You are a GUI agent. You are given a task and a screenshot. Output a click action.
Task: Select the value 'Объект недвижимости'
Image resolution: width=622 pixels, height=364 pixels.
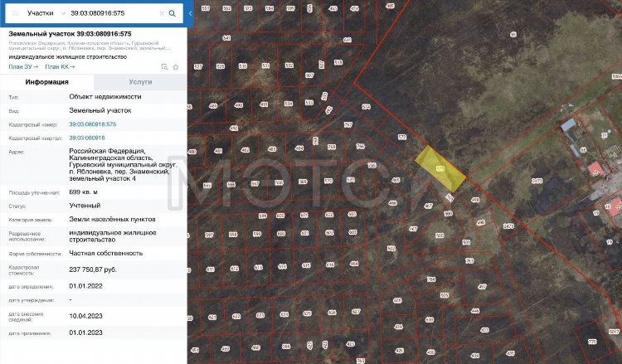coord(105,97)
